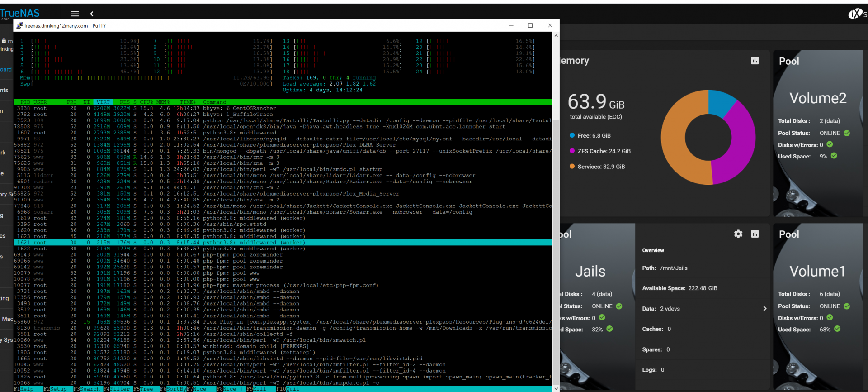Image resolution: width=868 pixels, height=392 pixels.
Task: Click the orange Services legend dot
Action: [572, 166]
